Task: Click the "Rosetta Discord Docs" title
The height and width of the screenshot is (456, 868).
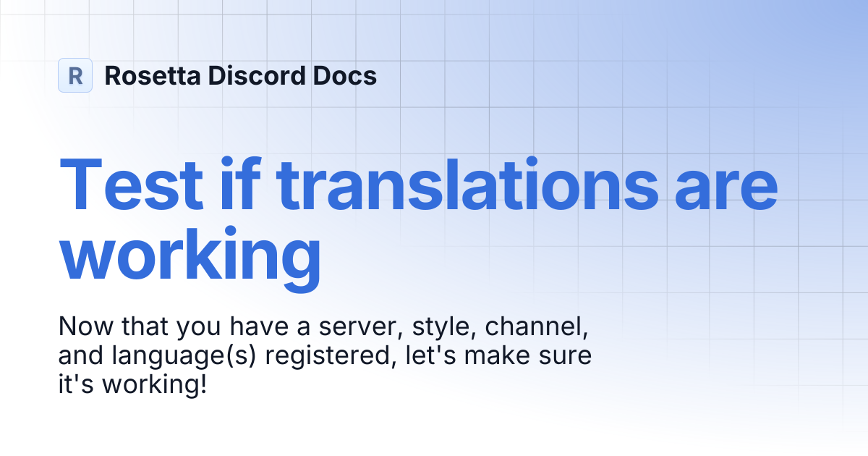Action: pyautogui.click(x=240, y=75)
